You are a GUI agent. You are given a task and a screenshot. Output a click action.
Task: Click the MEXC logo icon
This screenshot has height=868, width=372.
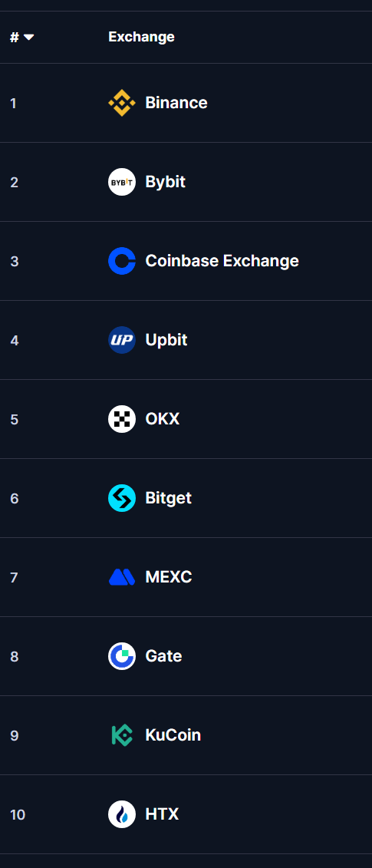122,577
